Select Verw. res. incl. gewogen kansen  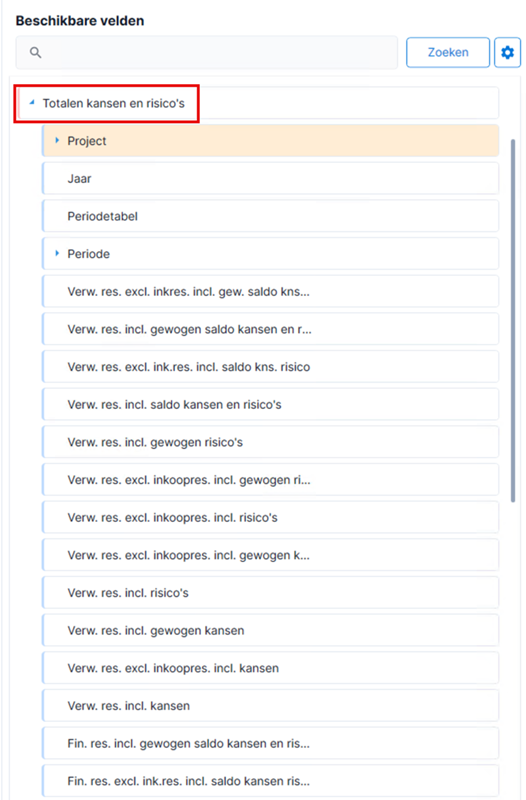click(270, 631)
